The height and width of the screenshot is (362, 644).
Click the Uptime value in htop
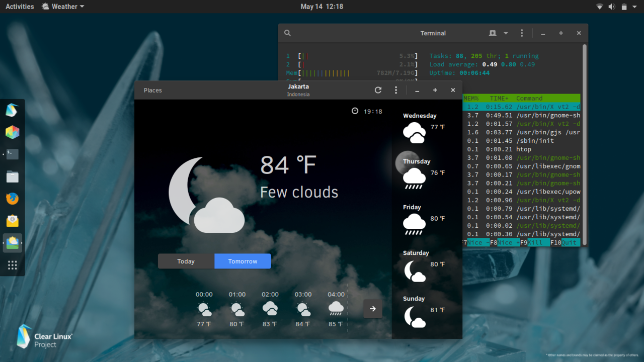point(474,73)
